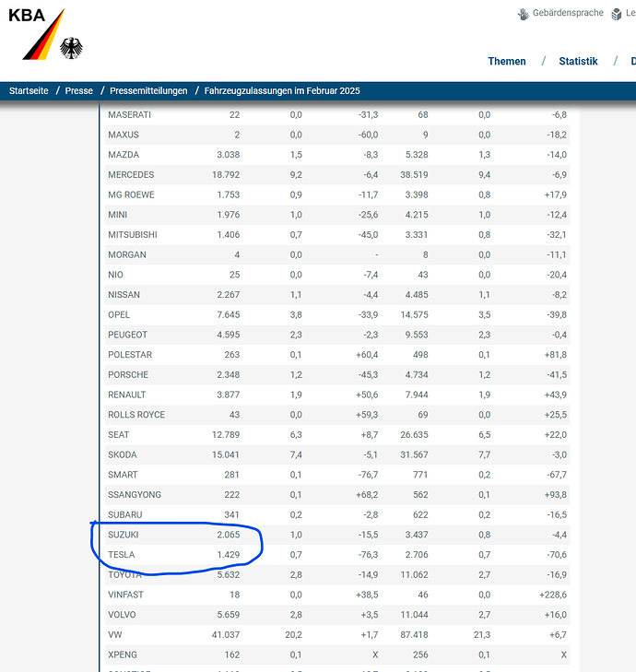Open the Themen menu
The height and width of the screenshot is (672, 636).
point(507,61)
